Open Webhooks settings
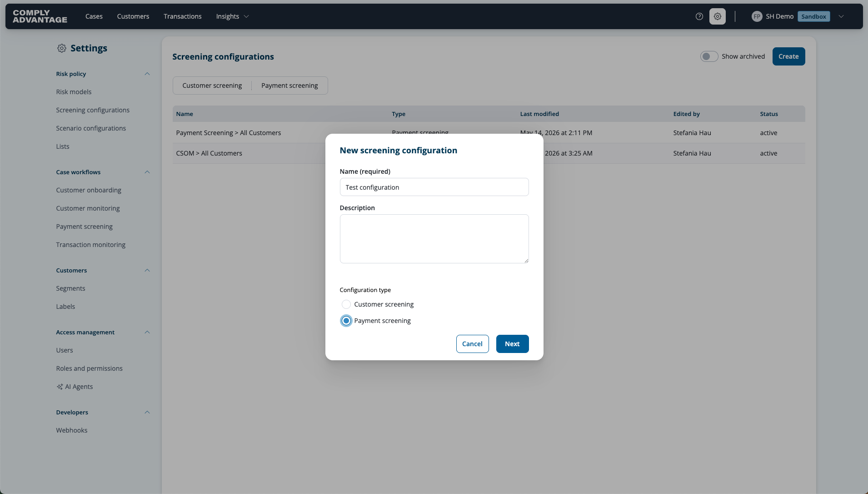 point(72,430)
